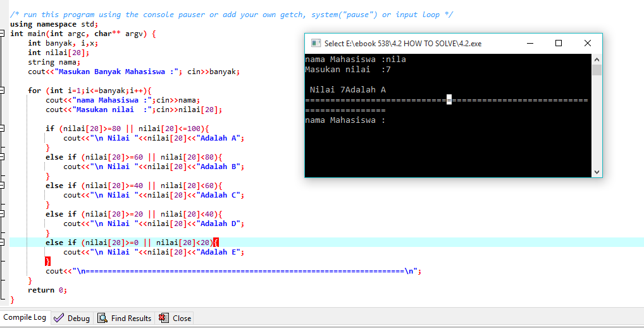644x328 pixels.
Task: Collapse the 'if (nilai[20]>=80' block fold marker
Action: [2, 129]
